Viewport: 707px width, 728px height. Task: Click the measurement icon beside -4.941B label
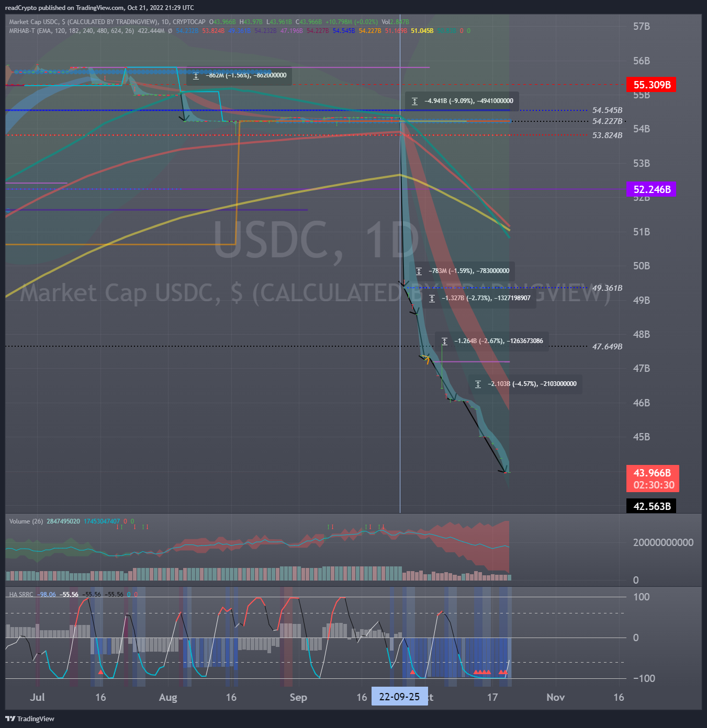(414, 101)
